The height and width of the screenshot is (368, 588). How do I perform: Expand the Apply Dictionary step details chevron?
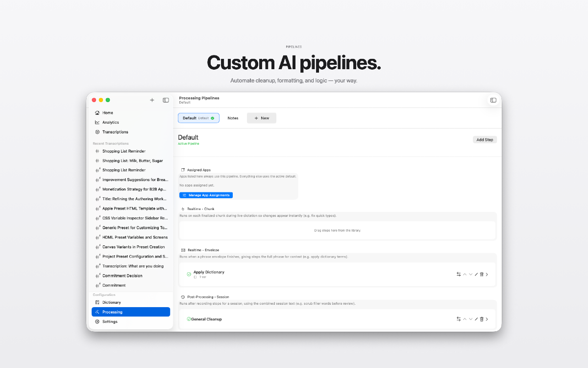click(487, 274)
